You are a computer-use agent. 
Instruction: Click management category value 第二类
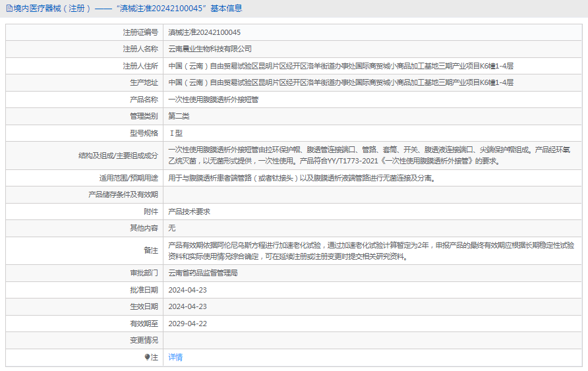[179, 116]
